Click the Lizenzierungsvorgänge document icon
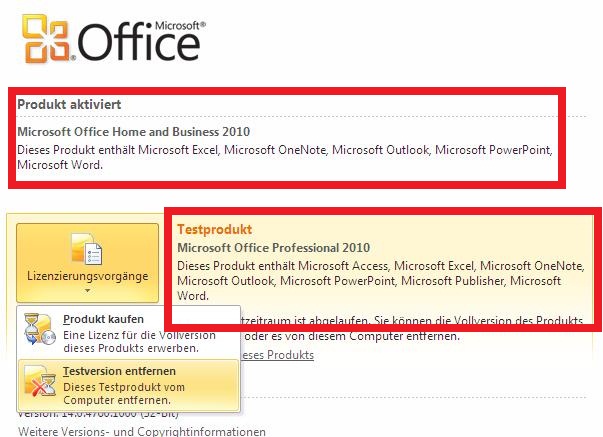 (x=87, y=249)
